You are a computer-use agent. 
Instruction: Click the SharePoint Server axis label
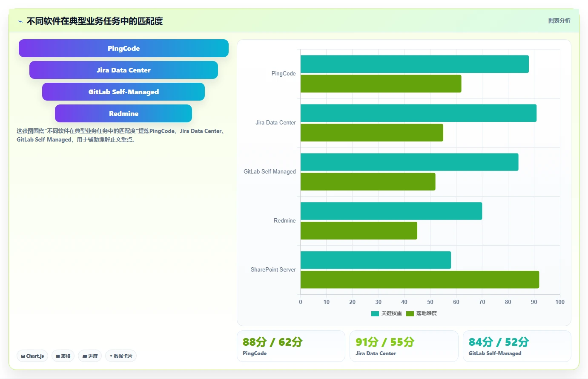(273, 270)
